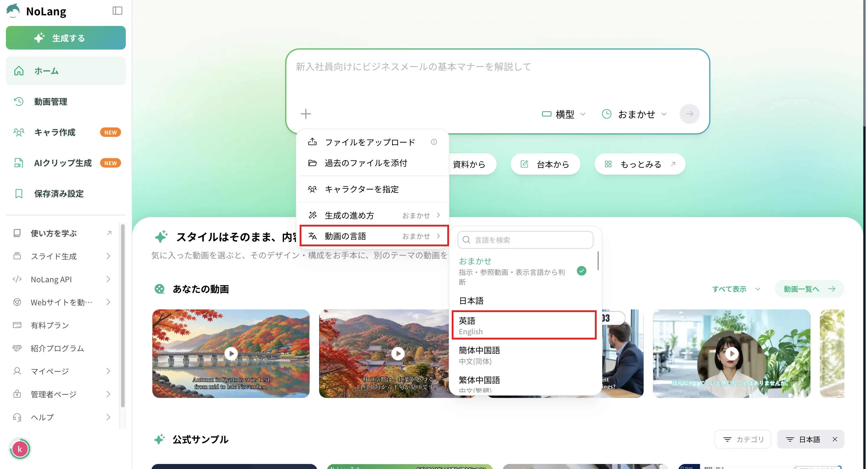Collapse the sidebar with the panel icon
Screen dimensions: 868x469
tap(118, 11)
